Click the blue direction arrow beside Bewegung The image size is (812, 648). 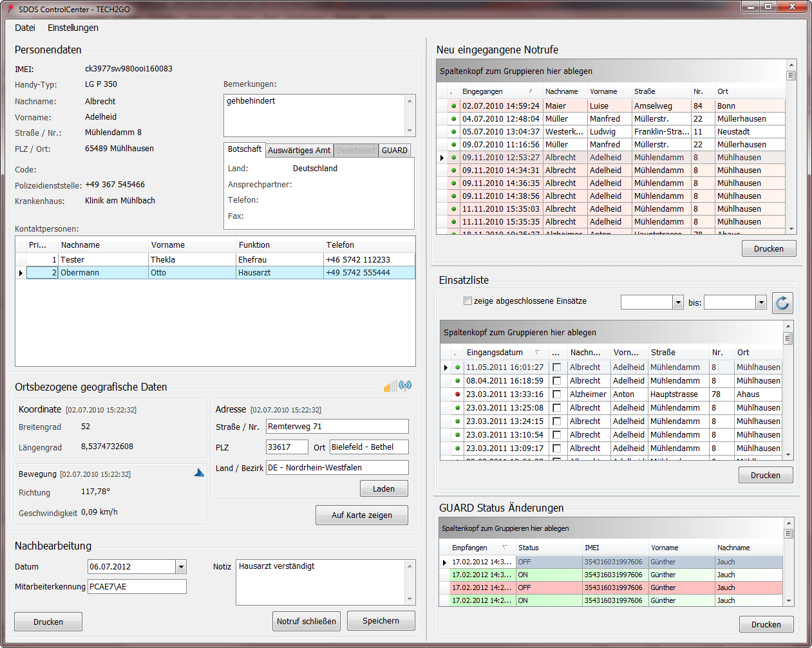tap(199, 473)
